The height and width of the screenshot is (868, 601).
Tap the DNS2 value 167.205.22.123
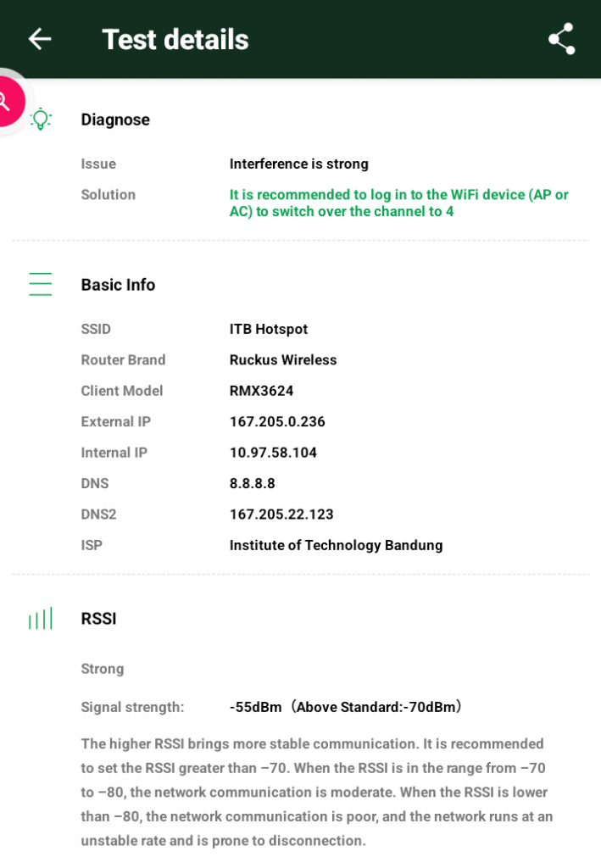click(x=281, y=515)
